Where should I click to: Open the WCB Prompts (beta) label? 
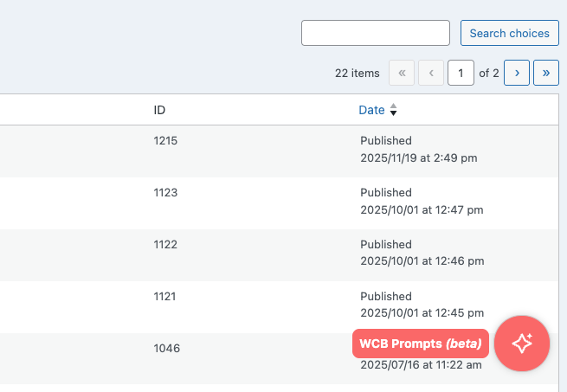click(421, 344)
